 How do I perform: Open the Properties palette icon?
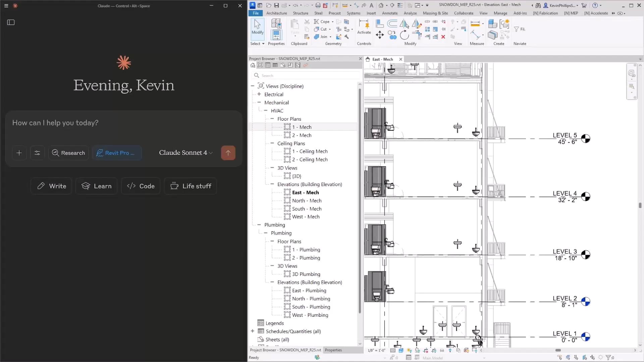tap(276, 35)
